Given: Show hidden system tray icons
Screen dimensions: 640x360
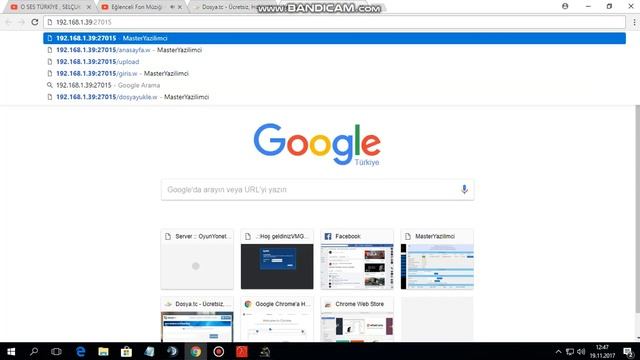Looking at the screenshot, I should pos(558,351).
